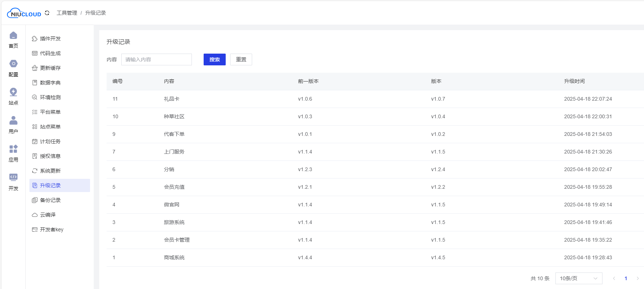Click the NIUCLOUD logo
The height and width of the screenshot is (289, 644).
click(24, 13)
